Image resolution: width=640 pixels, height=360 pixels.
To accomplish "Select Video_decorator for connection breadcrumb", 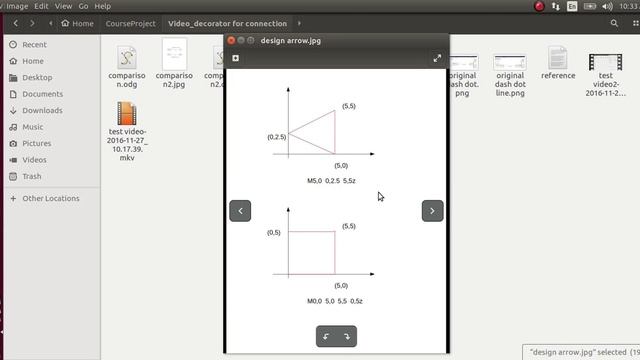I will click(227, 23).
